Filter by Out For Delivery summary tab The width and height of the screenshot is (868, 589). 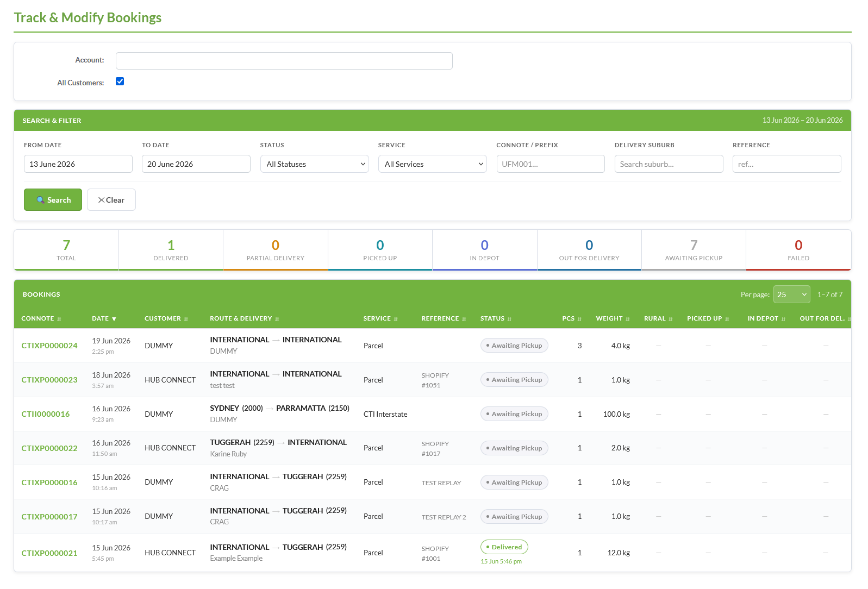point(589,250)
